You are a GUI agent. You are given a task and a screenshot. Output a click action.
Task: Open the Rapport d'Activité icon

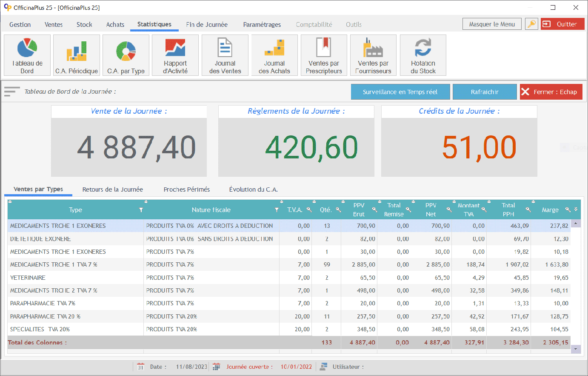(x=175, y=55)
